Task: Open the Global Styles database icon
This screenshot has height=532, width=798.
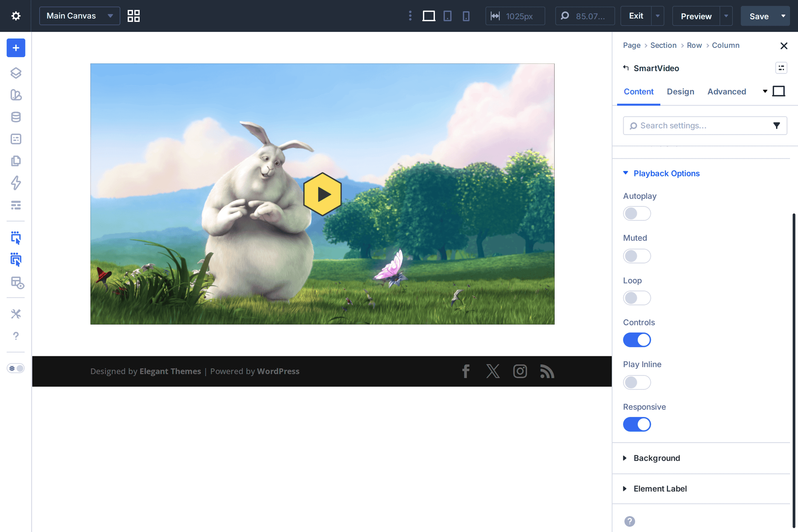Action: click(x=16, y=117)
